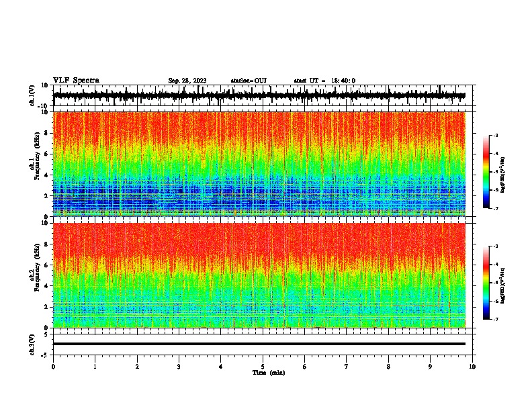This screenshot has height=411, width=532.
Task: Click the "Time (min)" axis label
Action: point(269,373)
